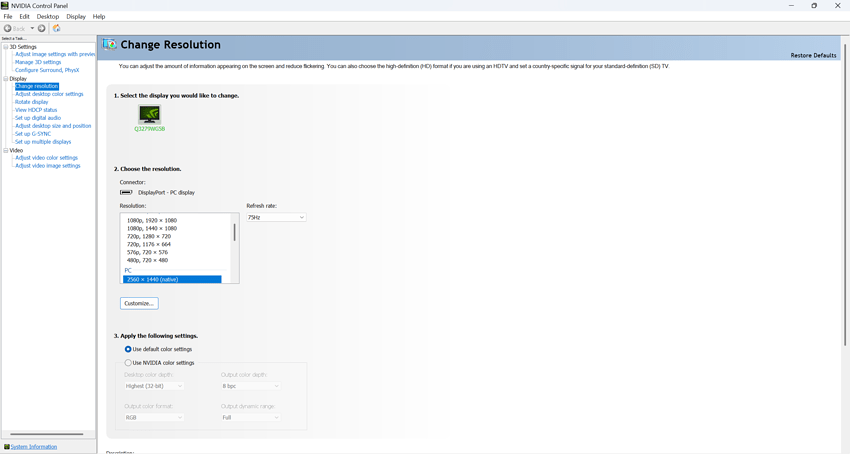Open Set up multiple displays

pyautogui.click(x=43, y=142)
